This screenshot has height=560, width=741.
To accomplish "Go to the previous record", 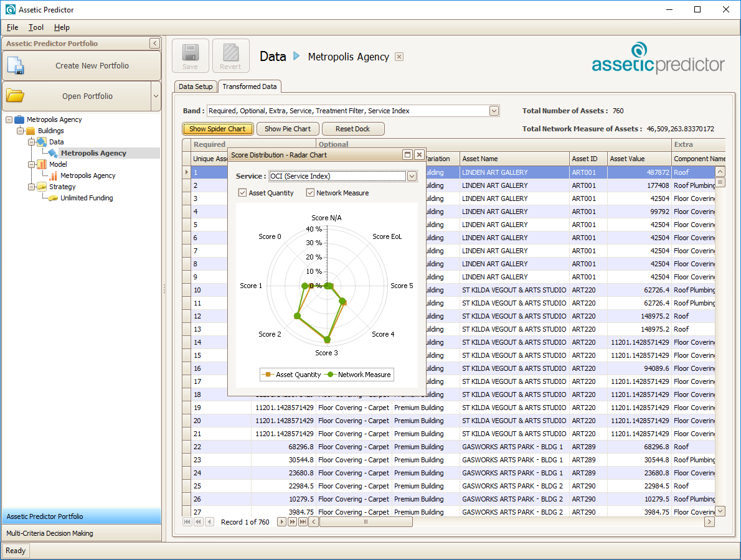I will pyautogui.click(x=210, y=522).
